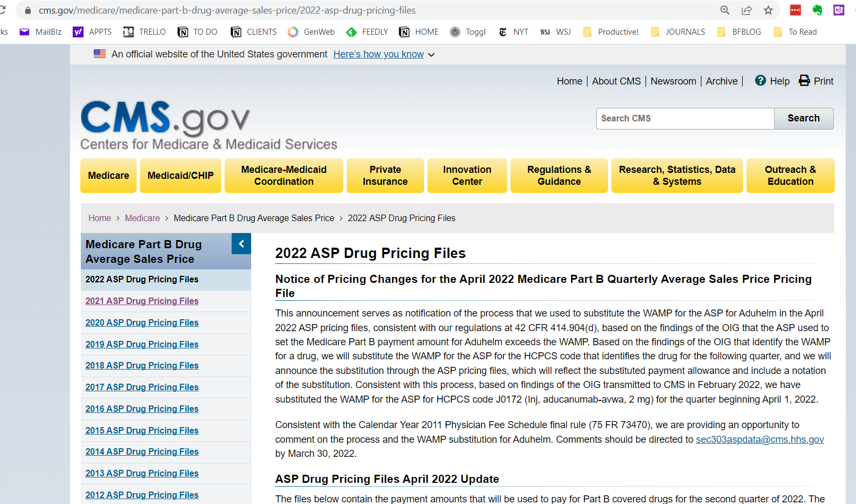Open the About CMS link
This screenshot has width=856, height=504.
pos(616,81)
